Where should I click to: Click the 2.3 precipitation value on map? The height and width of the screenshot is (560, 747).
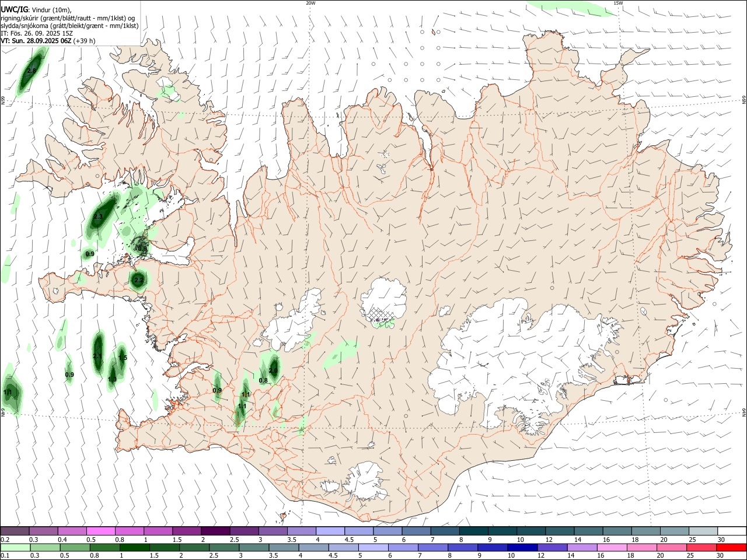coord(98,216)
